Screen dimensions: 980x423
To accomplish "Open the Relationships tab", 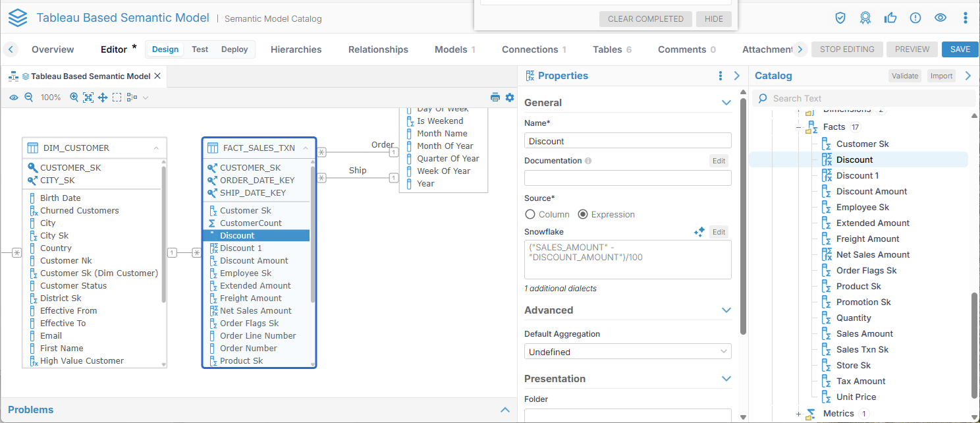I will point(378,49).
